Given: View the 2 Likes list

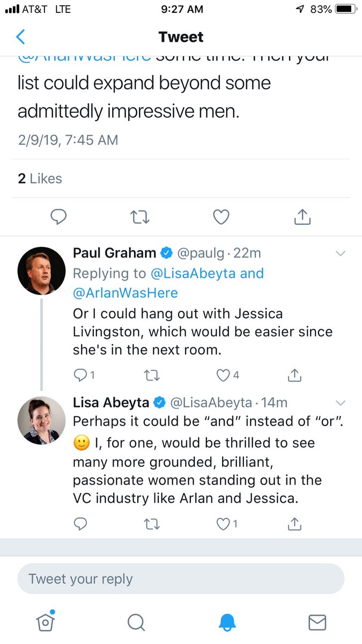Looking at the screenshot, I should pos(40,179).
